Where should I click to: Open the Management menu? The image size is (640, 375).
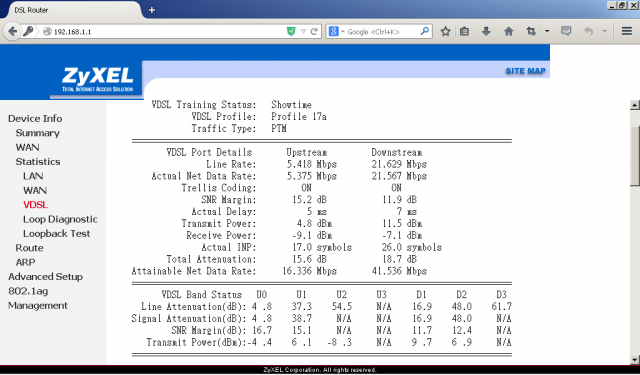tap(38, 306)
